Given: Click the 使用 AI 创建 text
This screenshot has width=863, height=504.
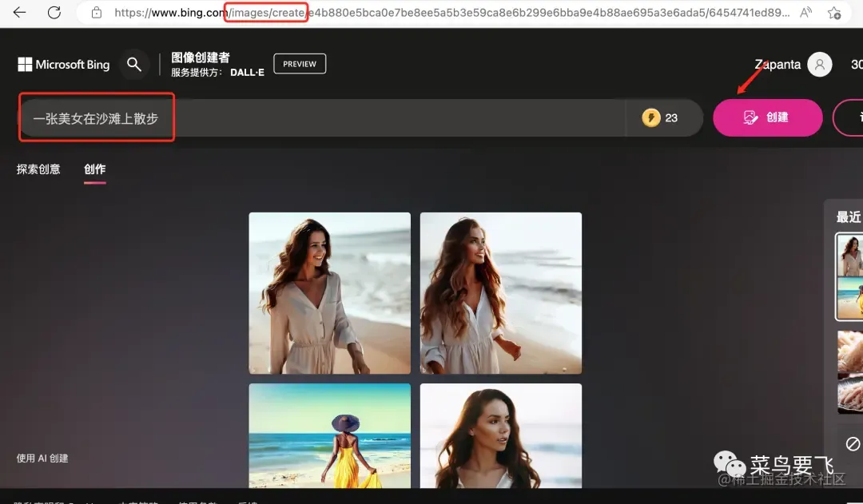Looking at the screenshot, I should pos(42,458).
